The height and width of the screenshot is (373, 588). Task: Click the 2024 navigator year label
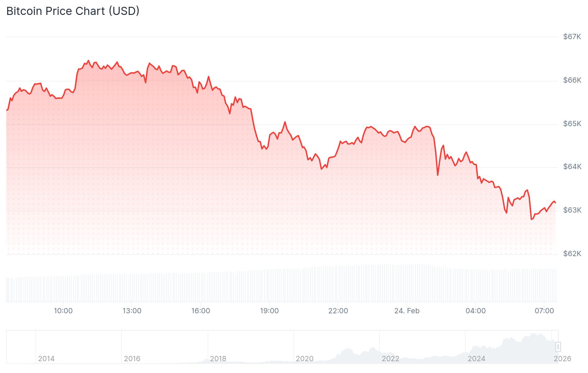(476, 359)
